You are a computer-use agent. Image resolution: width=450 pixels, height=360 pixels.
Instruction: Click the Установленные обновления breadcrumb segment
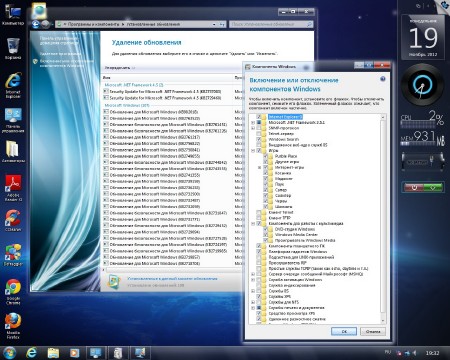(x=153, y=24)
